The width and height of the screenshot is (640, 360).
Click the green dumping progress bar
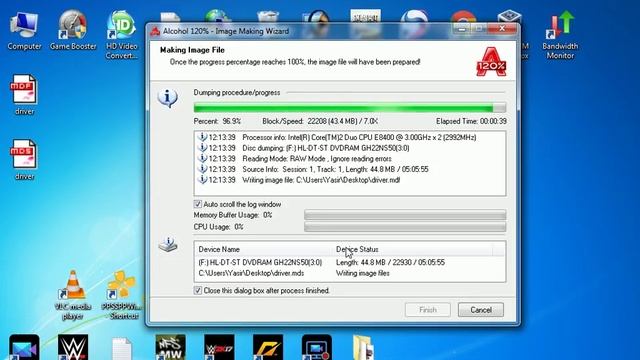(350, 108)
